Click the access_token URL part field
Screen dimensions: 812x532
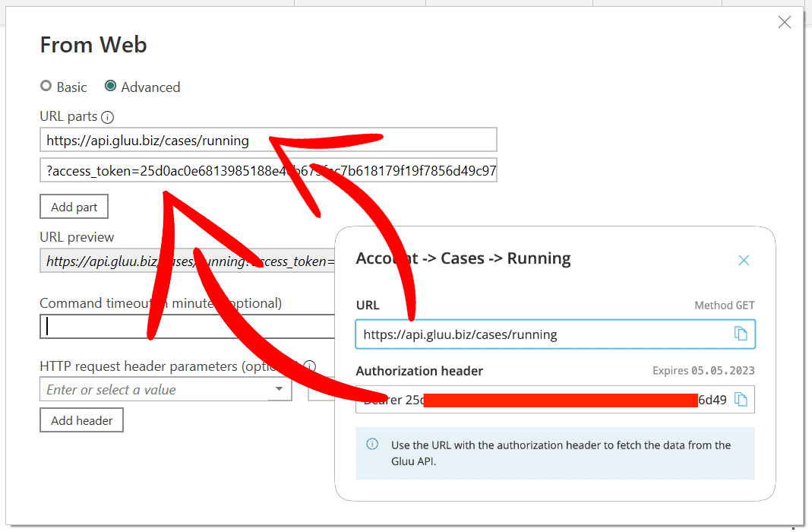(x=228, y=170)
